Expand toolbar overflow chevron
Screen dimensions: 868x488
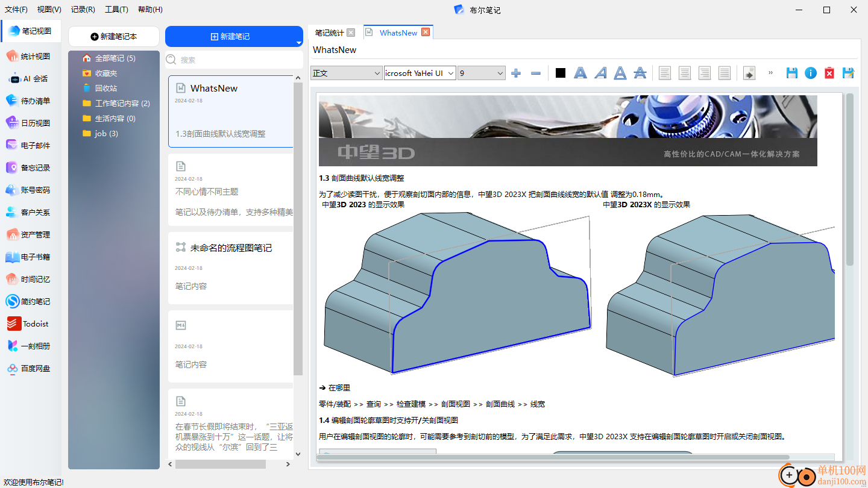tap(770, 73)
